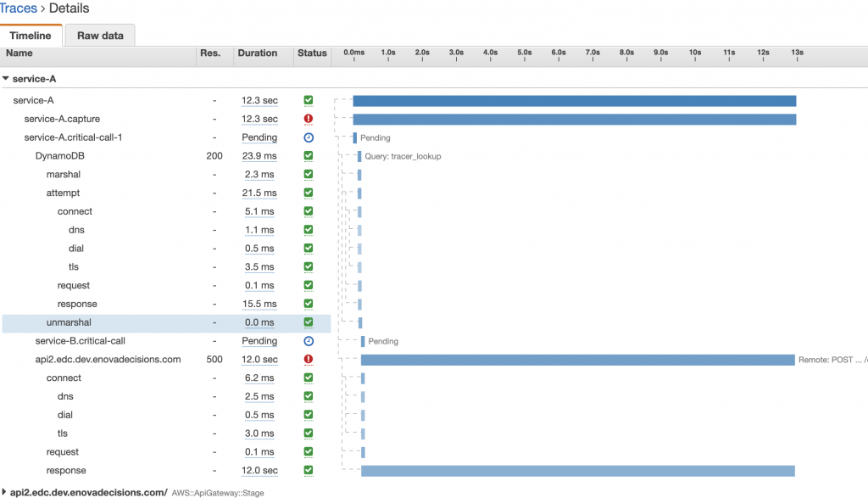
Task: Click the 12.3 sec duration of service-A.capture
Action: [259, 119]
